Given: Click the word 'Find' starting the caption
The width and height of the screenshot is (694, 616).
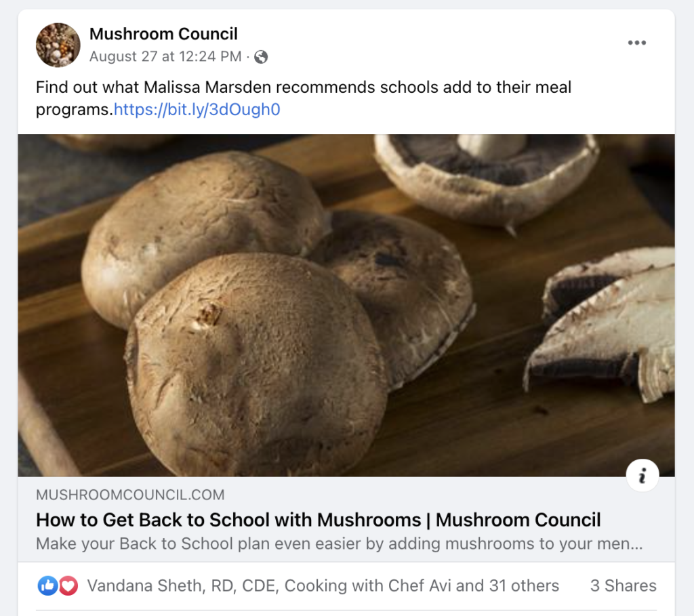Looking at the screenshot, I should (x=49, y=87).
